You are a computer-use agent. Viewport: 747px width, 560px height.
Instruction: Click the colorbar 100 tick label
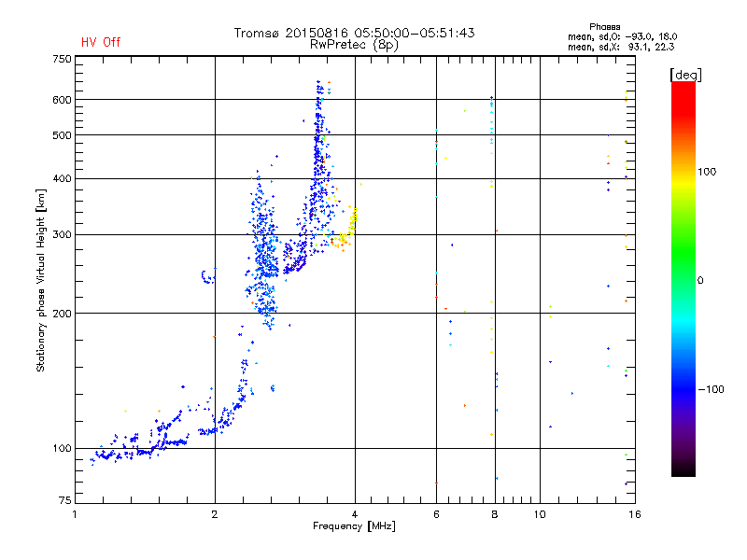(707, 172)
